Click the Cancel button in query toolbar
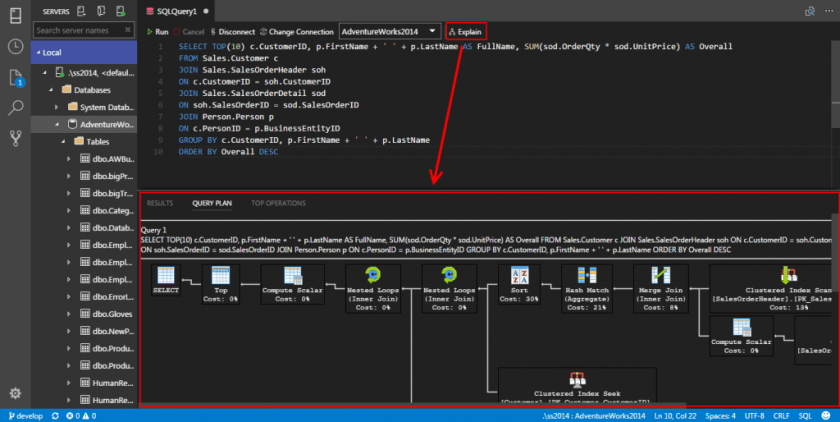The width and height of the screenshot is (840, 422). [x=189, y=32]
